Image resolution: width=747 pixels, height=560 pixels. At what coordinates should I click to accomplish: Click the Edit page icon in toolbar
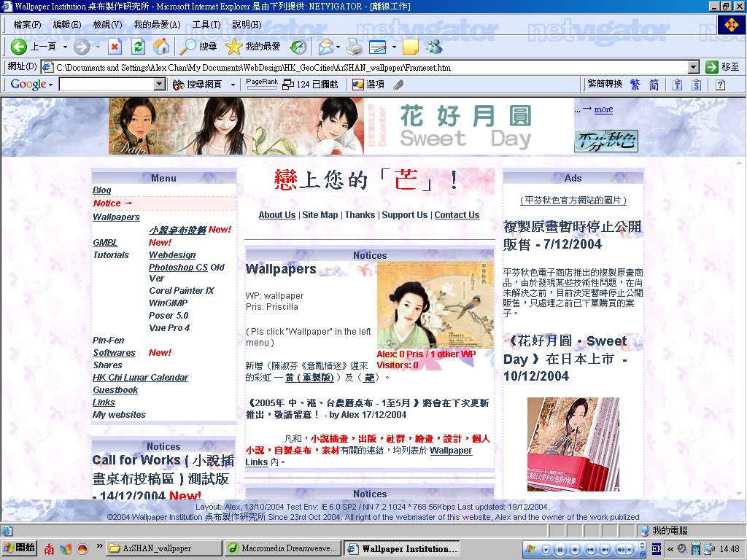tap(378, 46)
